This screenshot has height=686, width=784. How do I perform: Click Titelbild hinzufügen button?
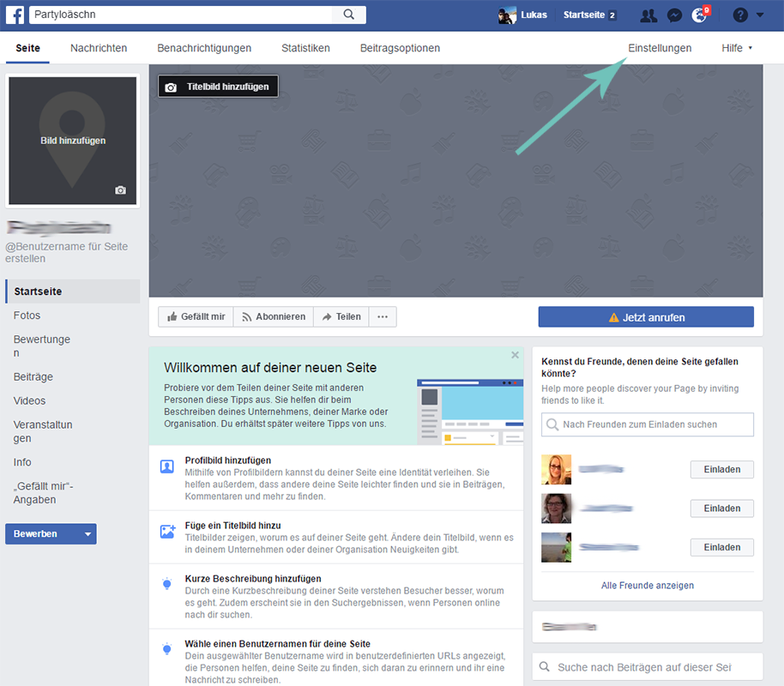pyautogui.click(x=218, y=87)
